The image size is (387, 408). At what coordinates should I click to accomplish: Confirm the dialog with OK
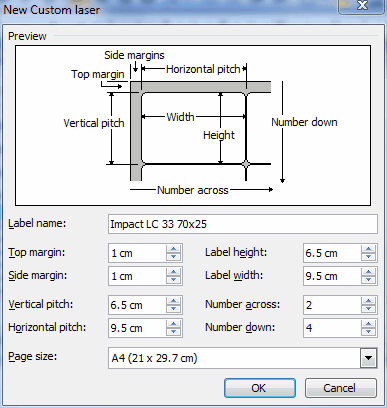tap(260, 388)
